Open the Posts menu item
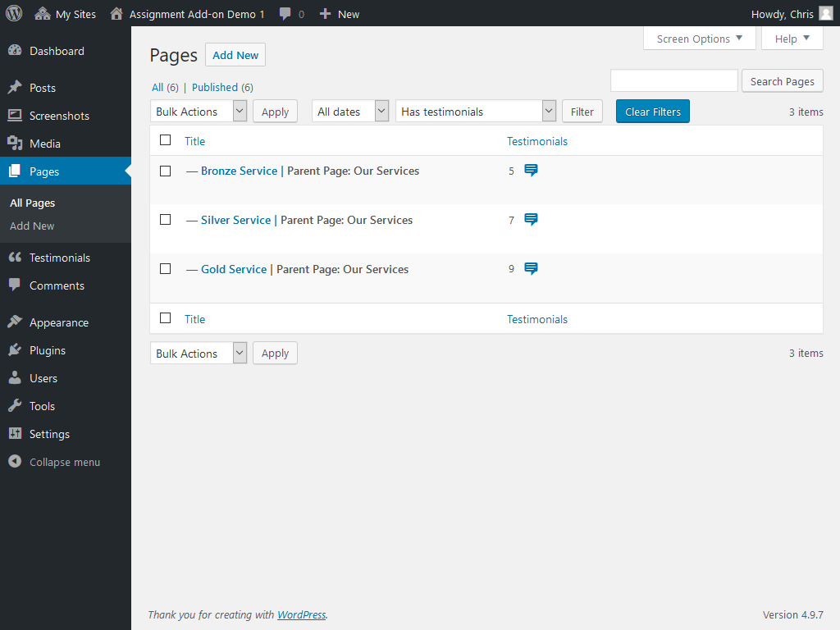This screenshot has width=840, height=630. pos(66,88)
